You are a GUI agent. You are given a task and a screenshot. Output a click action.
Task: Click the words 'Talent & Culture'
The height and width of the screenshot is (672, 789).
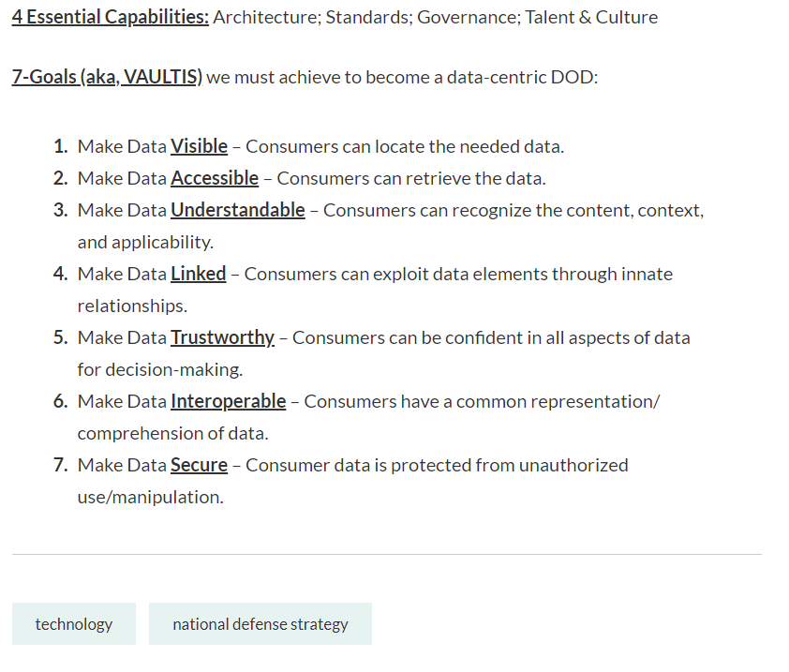pos(591,17)
